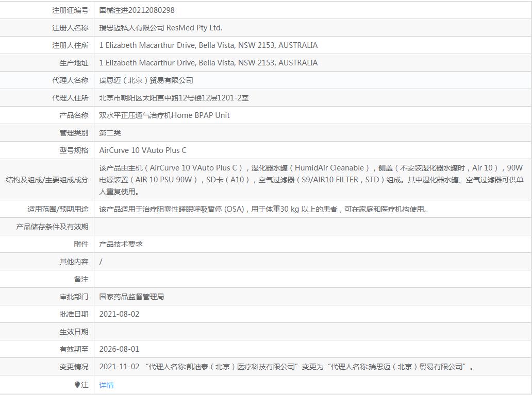532x395 pixels.
Task: Click the 变更情况 change record dated 2021-11-02
Action: click(286, 367)
